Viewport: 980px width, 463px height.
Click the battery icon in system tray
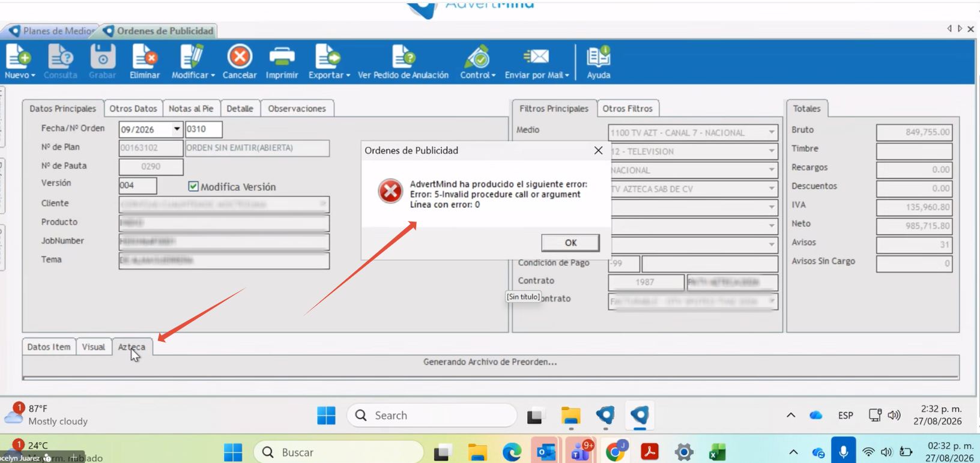906,452
